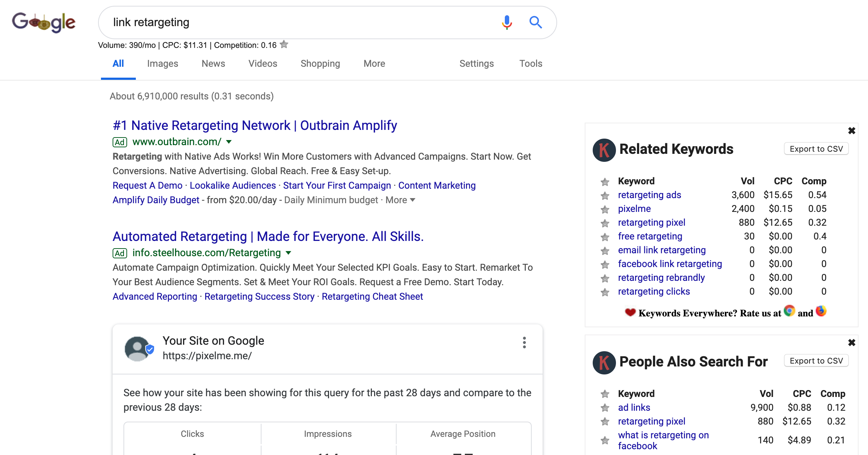Viewport: 868px width, 455px height.
Task: Expand the 'More' arrow in Outbrain ad
Action: [412, 200]
